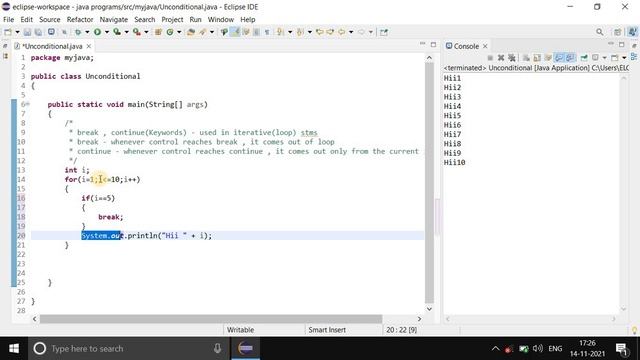Open the Back history dropdown arrow

[351, 32]
